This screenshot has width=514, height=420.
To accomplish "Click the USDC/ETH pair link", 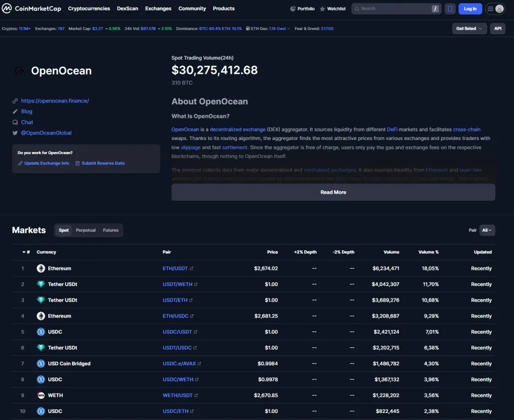I will (x=175, y=411).
